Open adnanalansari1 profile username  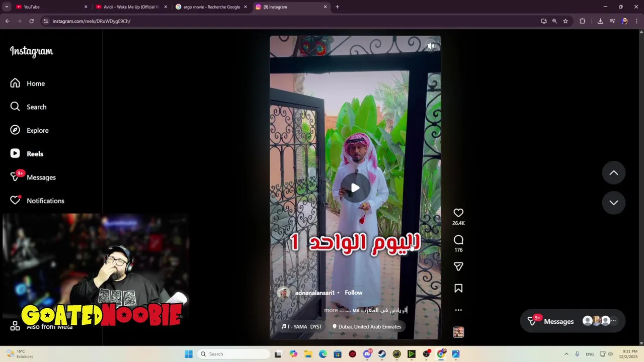pos(315,293)
